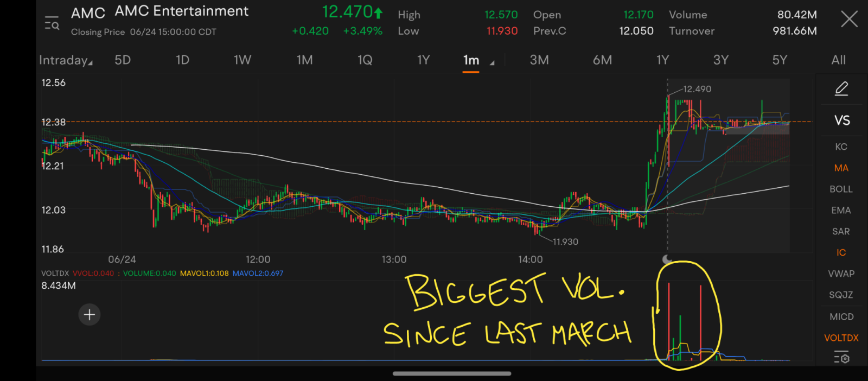Switch to the 1D tab
Image resolution: width=868 pixels, height=381 pixels.
pyautogui.click(x=182, y=60)
